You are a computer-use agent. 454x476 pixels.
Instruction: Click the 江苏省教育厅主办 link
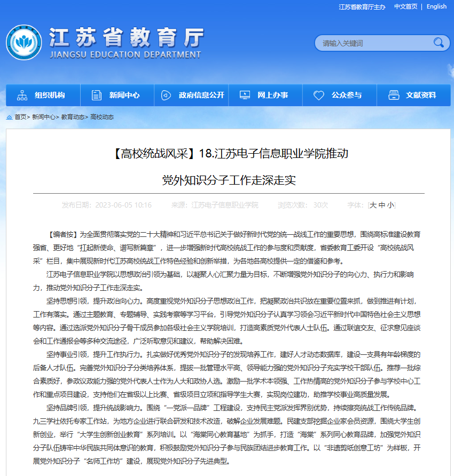[x=362, y=7]
